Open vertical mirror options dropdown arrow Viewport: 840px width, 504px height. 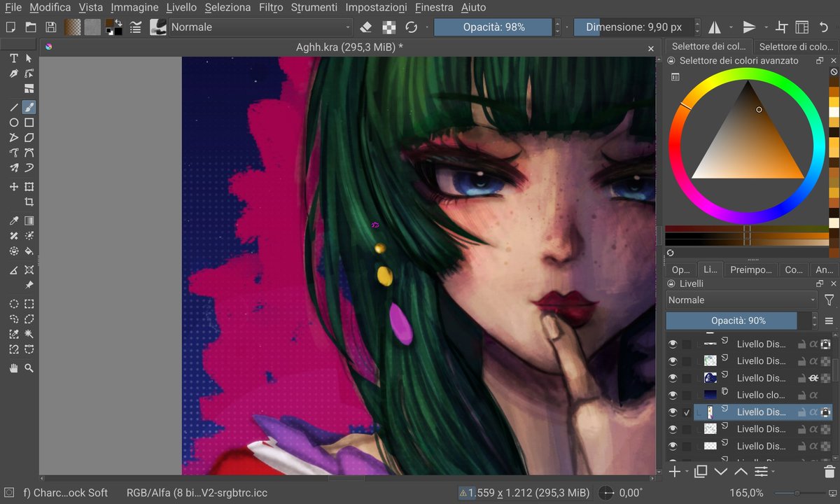(x=766, y=27)
